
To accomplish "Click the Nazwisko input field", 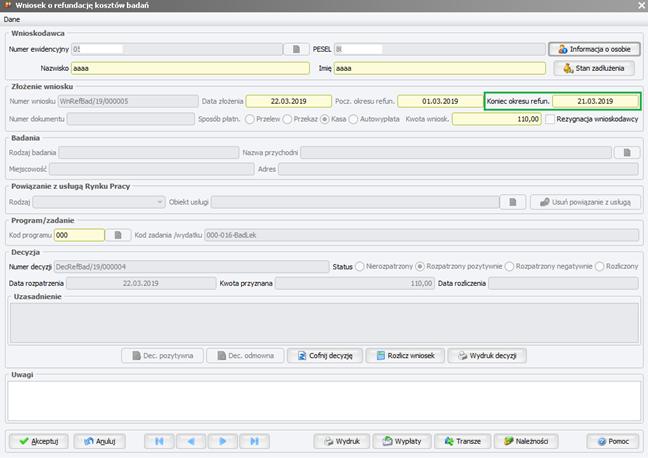I will click(190, 68).
